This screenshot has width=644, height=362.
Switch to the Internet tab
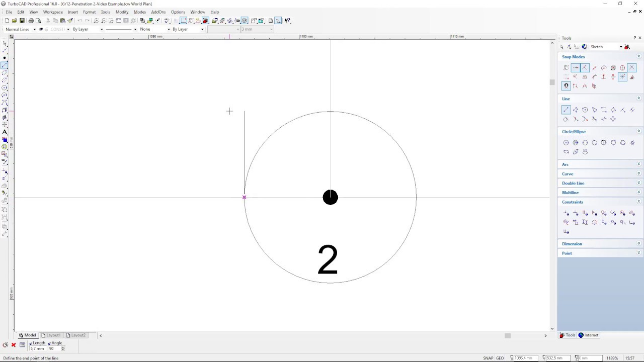[589, 335]
